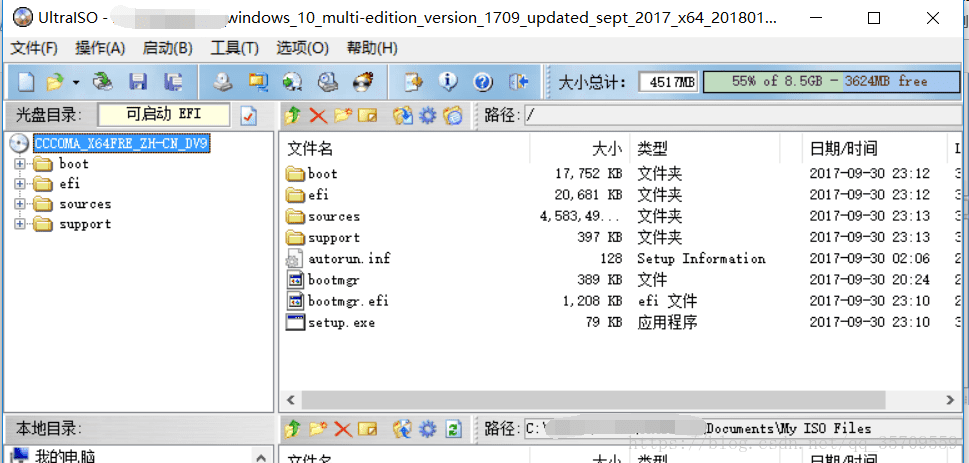Expand the sources folder in tree
This screenshot has width=969, height=463.
click(x=20, y=204)
